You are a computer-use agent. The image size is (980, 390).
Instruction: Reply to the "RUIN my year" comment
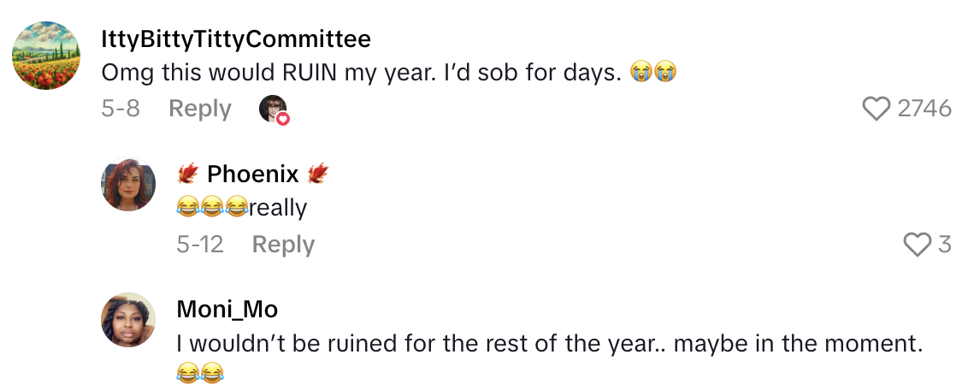point(199,109)
